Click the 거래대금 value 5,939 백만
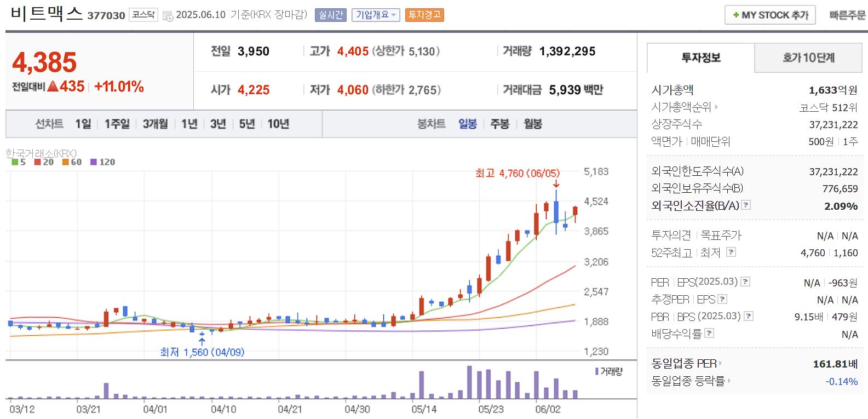This screenshot has width=868, height=419. [x=576, y=90]
